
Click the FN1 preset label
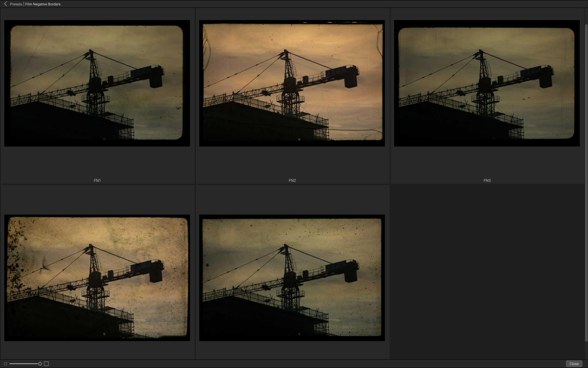pos(97,180)
